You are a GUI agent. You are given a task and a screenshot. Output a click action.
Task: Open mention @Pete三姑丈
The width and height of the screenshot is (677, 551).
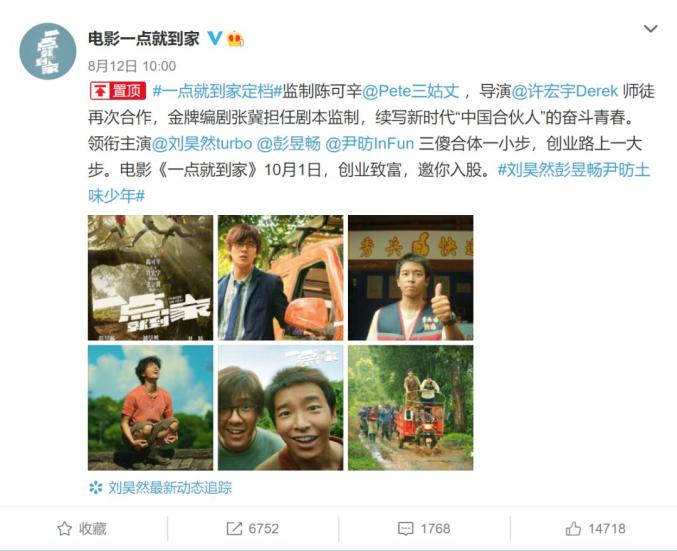click(x=410, y=91)
